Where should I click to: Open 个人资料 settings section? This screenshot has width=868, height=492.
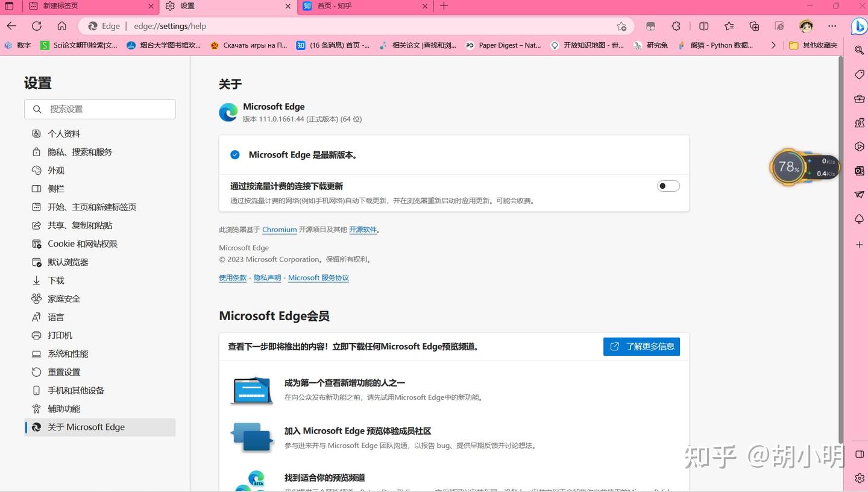click(100, 134)
